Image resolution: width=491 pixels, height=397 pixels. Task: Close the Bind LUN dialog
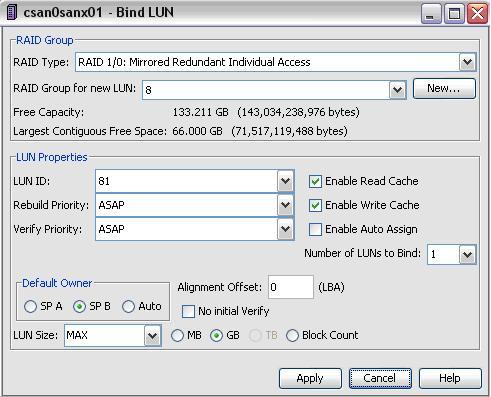477,13
